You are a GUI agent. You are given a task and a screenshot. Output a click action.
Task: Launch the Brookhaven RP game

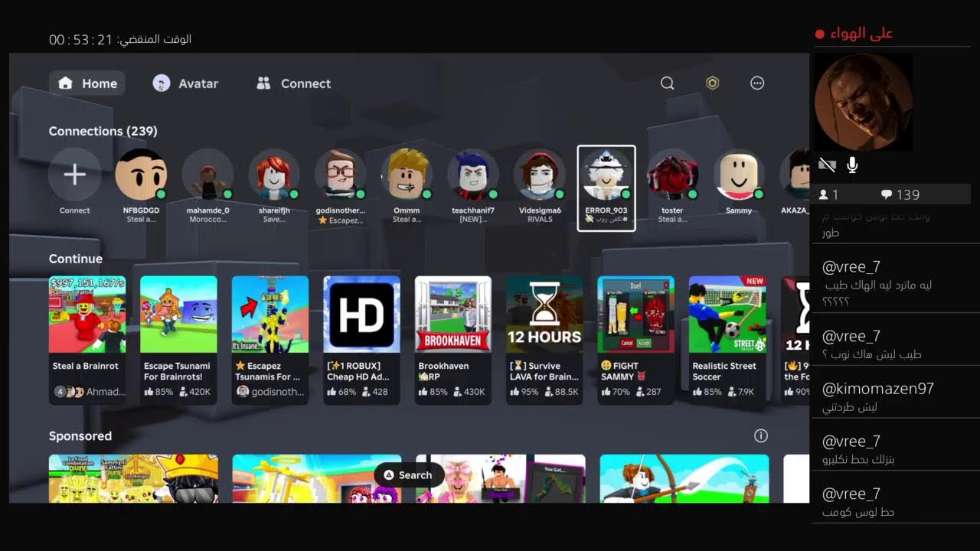click(453, 340)
